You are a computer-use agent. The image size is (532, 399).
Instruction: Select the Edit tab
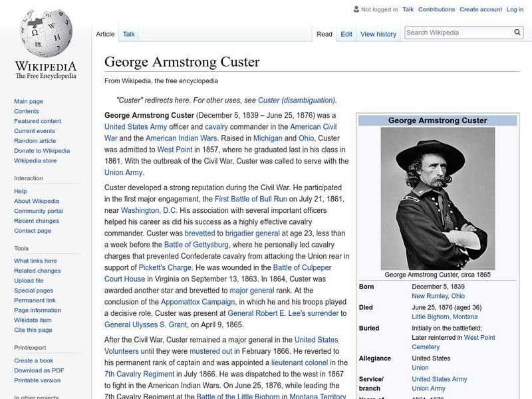pos(347,33)
